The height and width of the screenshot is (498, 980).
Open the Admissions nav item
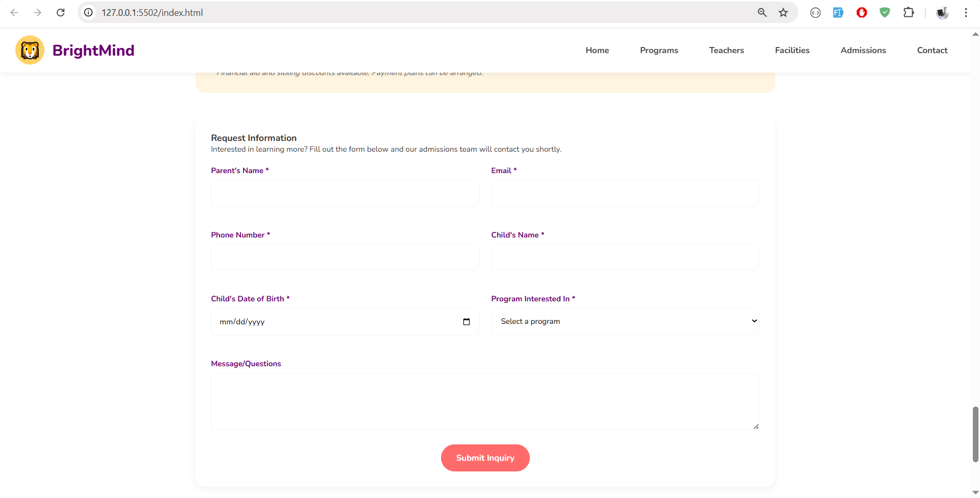coord(863,50)
